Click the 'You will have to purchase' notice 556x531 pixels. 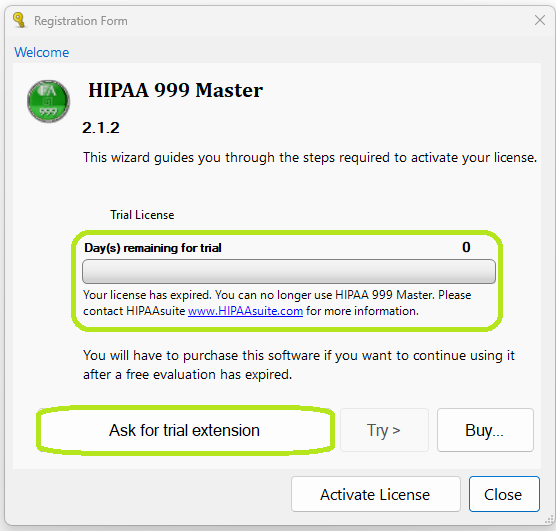click(299, 365)
